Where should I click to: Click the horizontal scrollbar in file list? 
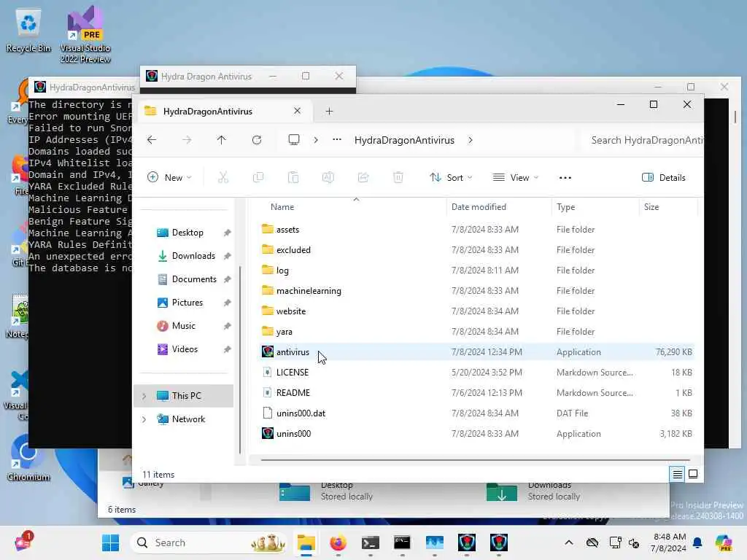click(x=475, y=460)
